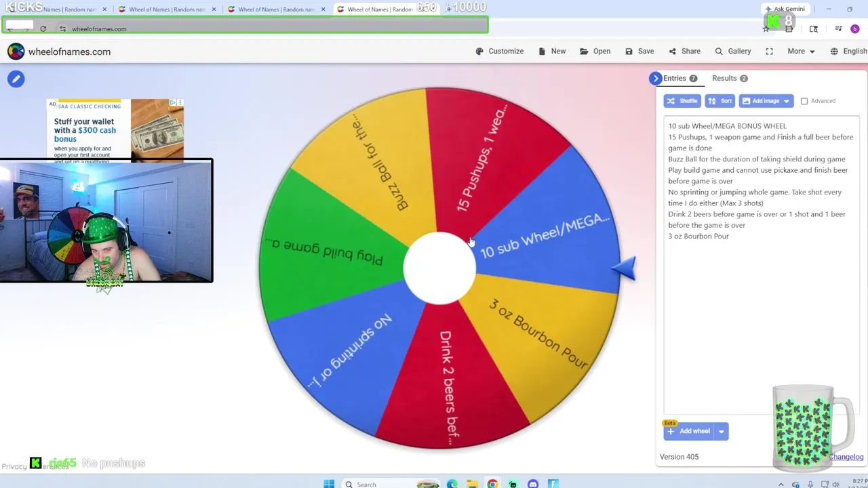Enter fullscreen mode using the expand icon
868x488 pixels.
tap(769, 52)
